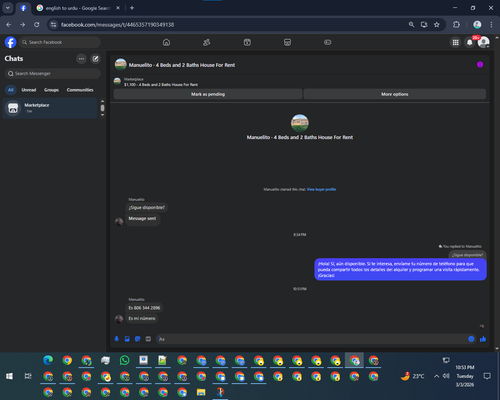Click the chat list scroll up arrow

coord(102,101)
